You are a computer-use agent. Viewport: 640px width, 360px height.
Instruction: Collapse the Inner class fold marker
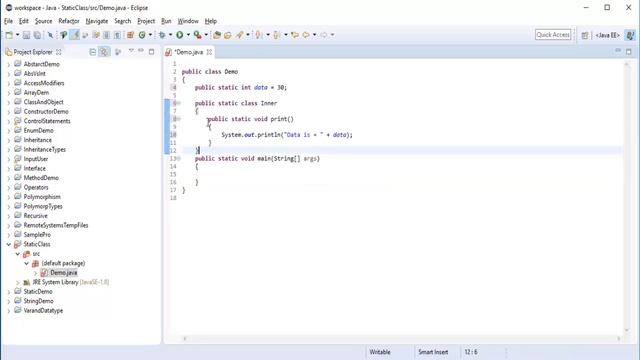point(178,103)
